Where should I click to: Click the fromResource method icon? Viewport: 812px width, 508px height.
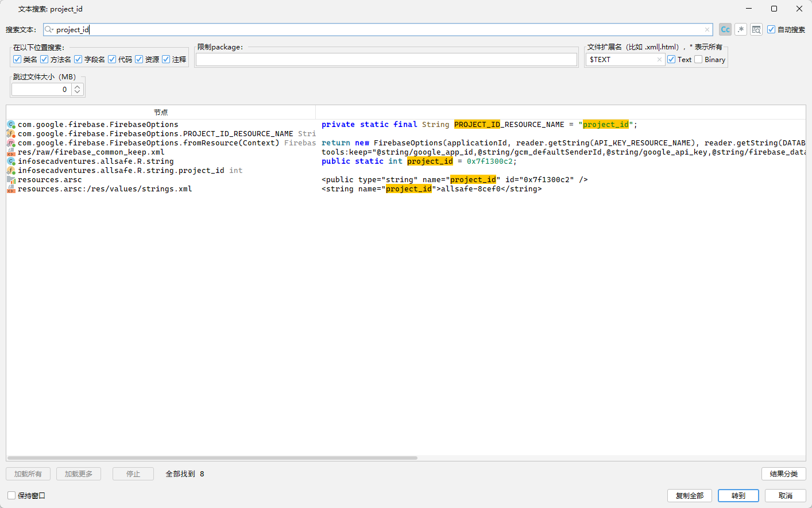click(11, 143)
